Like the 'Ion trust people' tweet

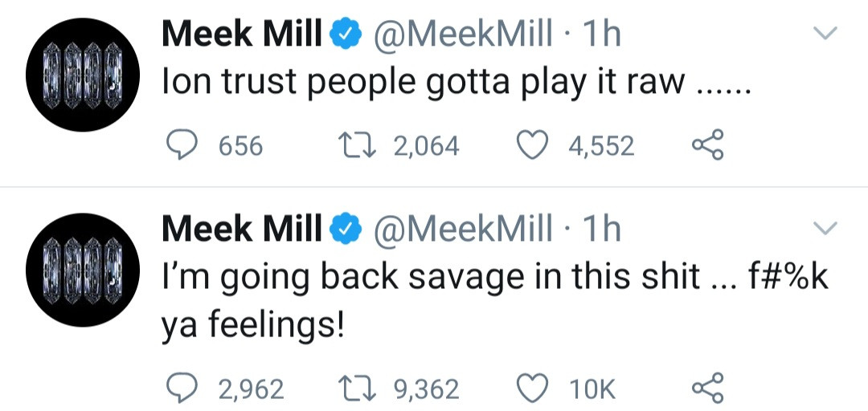tap(530, 145)
